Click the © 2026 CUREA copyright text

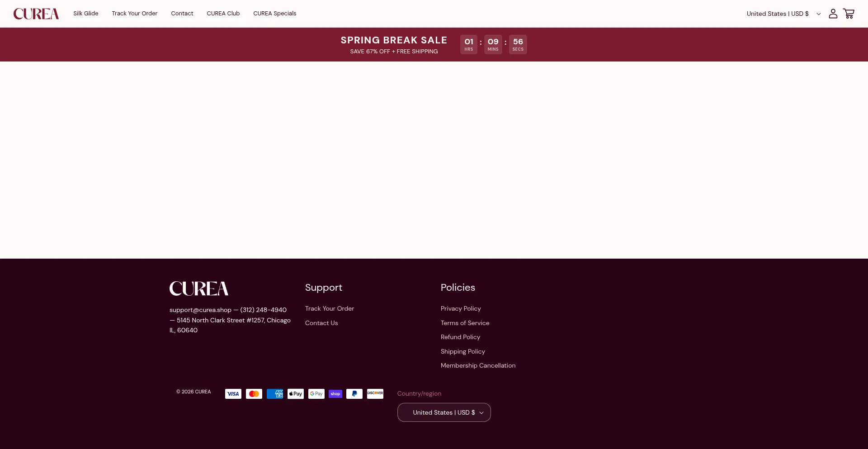(193, 392)
